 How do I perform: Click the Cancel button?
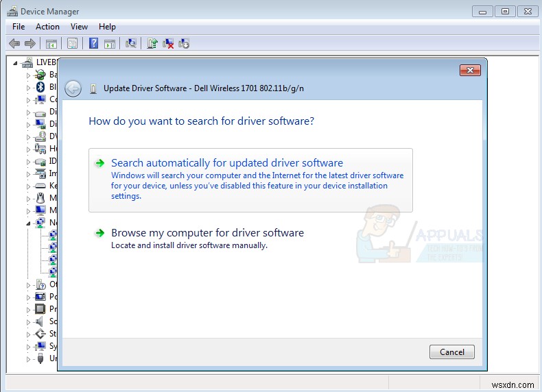(x=452, y=352)
